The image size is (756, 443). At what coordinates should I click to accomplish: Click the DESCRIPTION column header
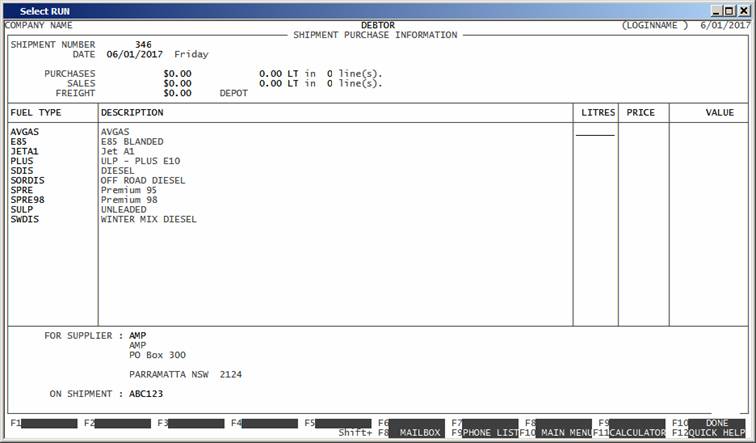[x=132, y=113]
